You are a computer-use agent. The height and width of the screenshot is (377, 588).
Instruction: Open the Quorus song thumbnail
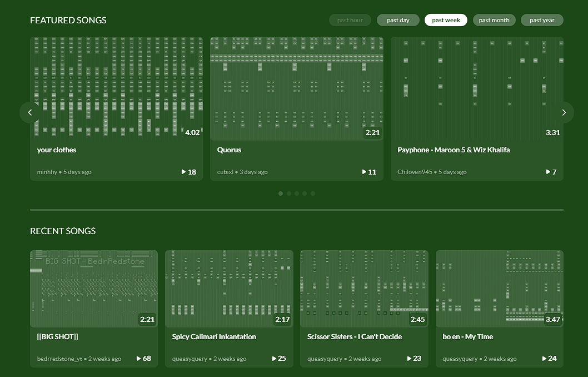(x=297, y=88)
